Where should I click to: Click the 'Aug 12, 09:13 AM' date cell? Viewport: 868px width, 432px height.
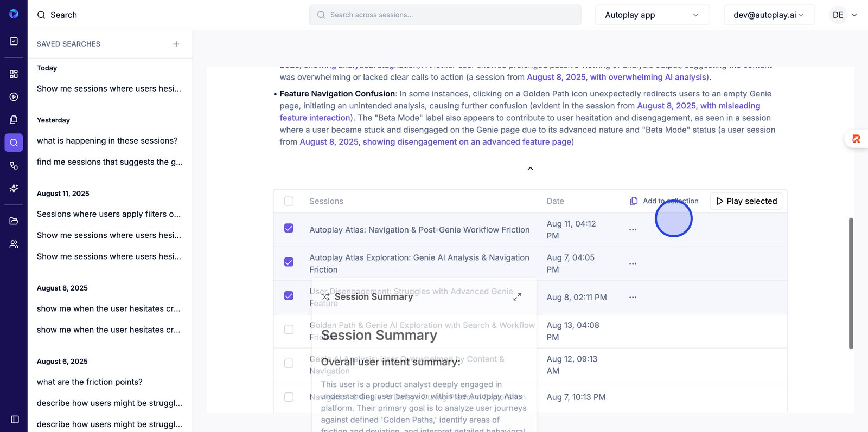(x=572, y=365)
